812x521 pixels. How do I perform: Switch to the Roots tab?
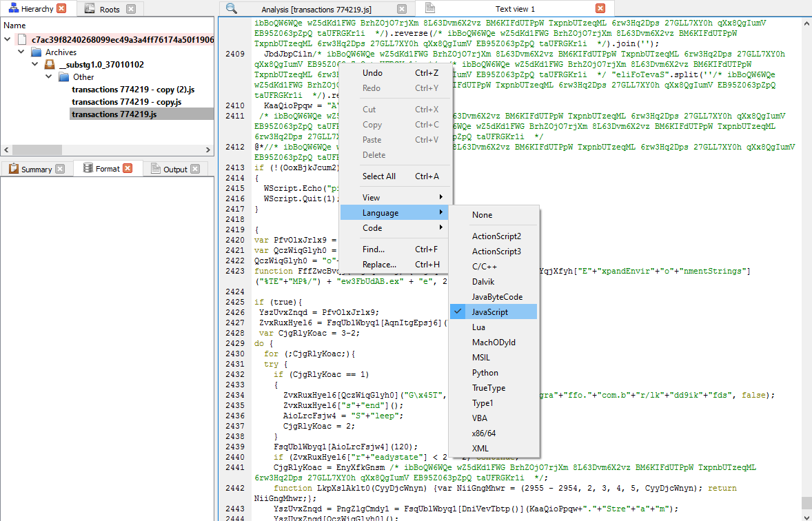(x=110, y=9)
